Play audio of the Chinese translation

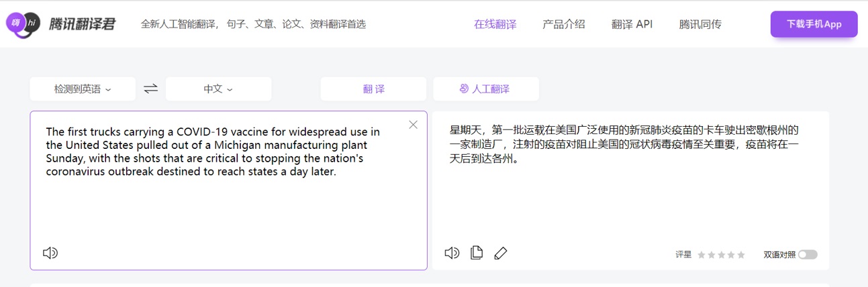tap(452, 253)
